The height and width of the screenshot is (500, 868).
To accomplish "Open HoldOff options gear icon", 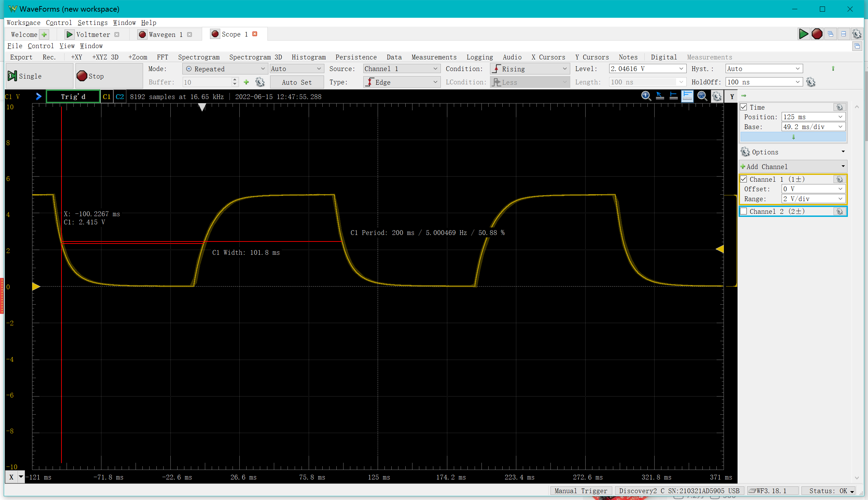I will pyautogui.click(x=811, y=82).
